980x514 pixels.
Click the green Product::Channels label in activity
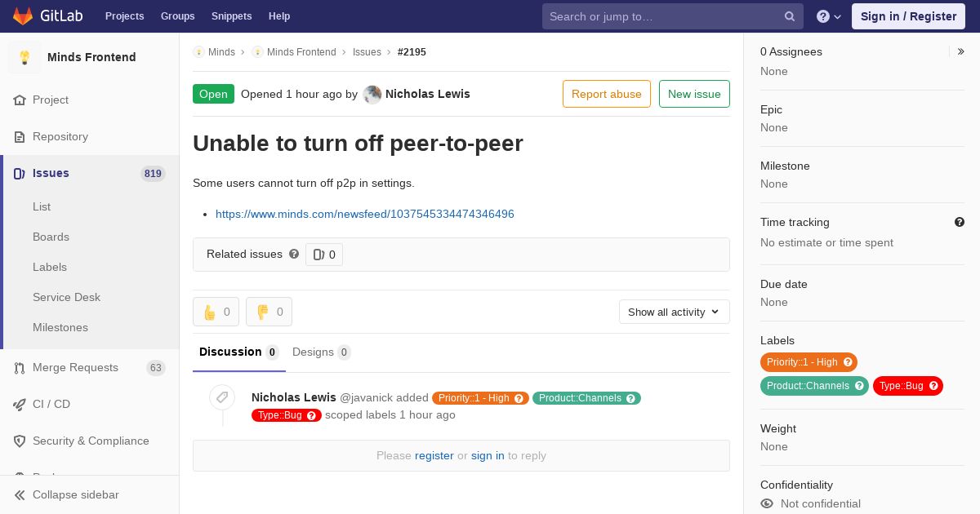click(586, 398)
